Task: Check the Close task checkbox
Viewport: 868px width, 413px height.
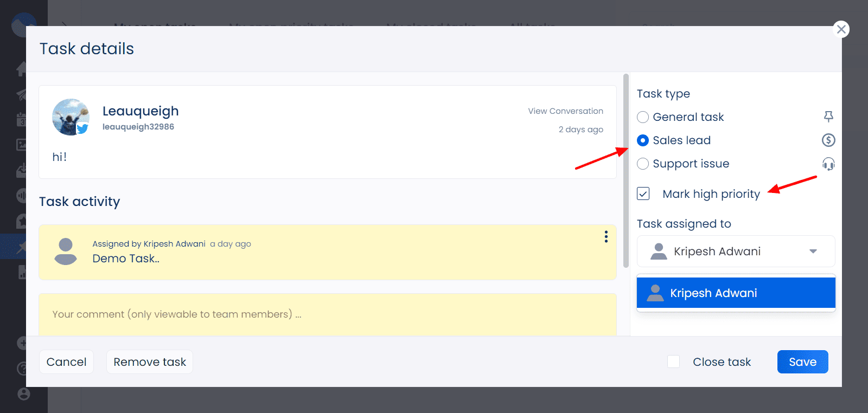Action: [674, 362]
